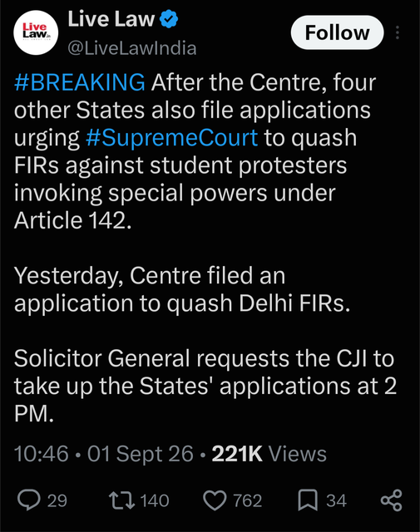Click the 221K Views count
Screen dimensions: 420x532
click(x=269, y=454)
